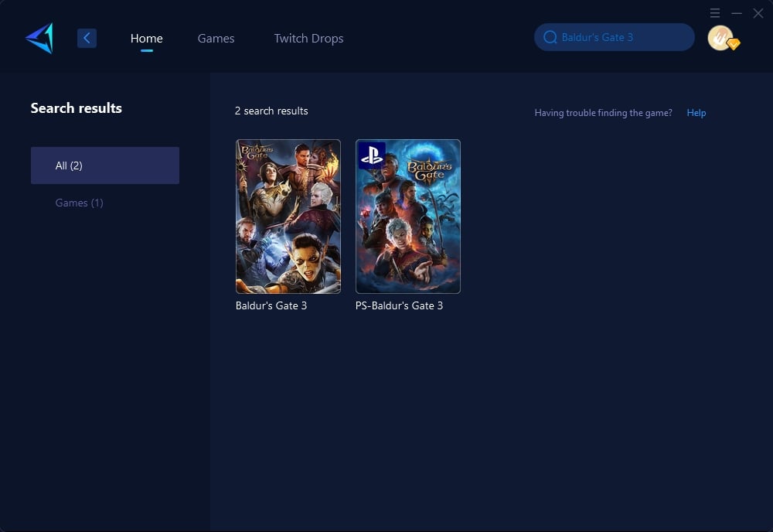
Task: Open the user profile avatar
Action: 720,37
